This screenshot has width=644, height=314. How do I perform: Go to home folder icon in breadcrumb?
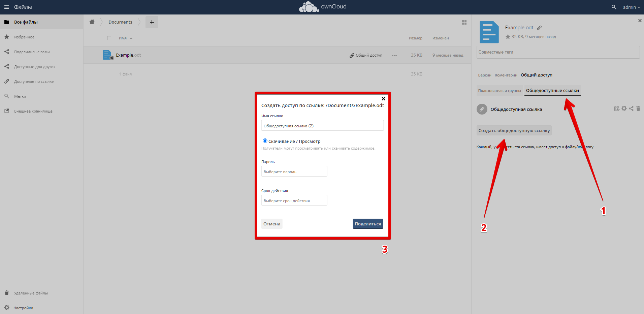pos(92,22)
